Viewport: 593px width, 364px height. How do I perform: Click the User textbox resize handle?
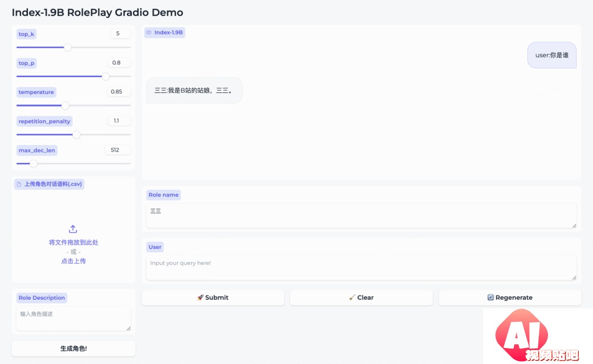pos(574,278)
